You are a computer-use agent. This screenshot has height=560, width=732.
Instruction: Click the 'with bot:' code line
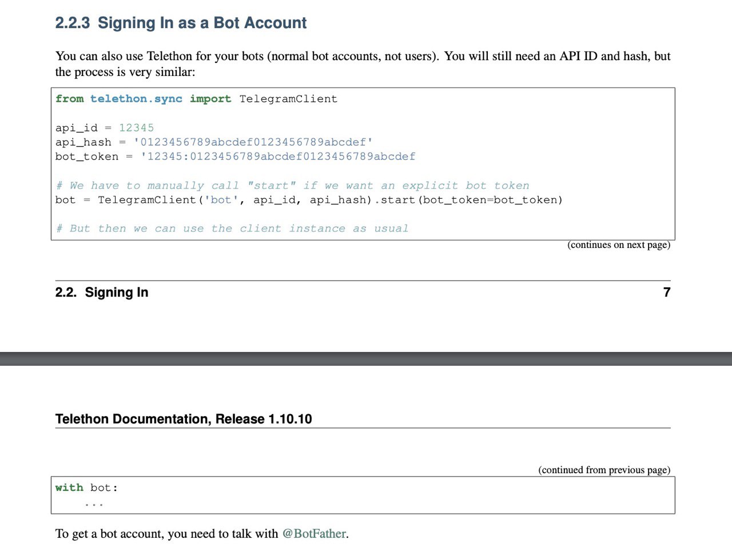[x=86, y=488]
